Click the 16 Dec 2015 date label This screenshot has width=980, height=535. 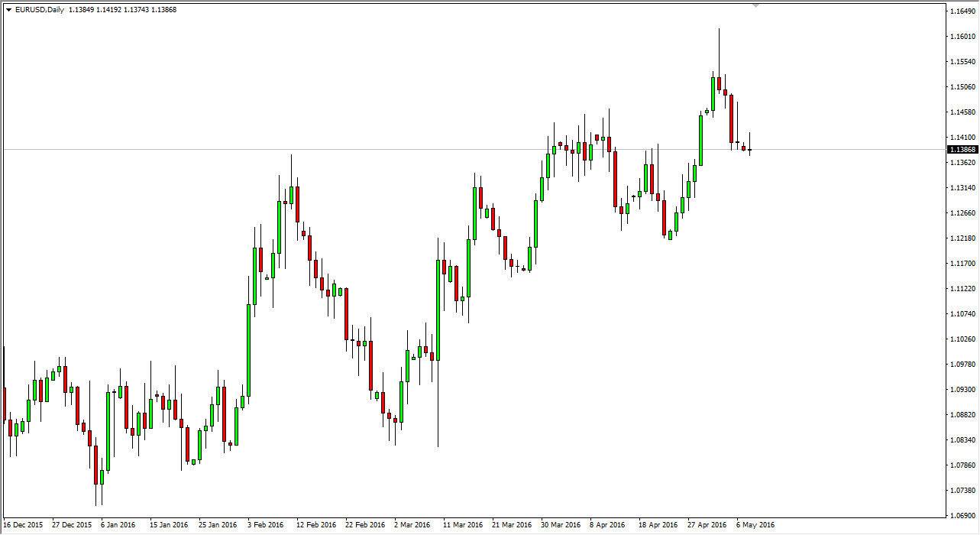[x=24, y=526]
